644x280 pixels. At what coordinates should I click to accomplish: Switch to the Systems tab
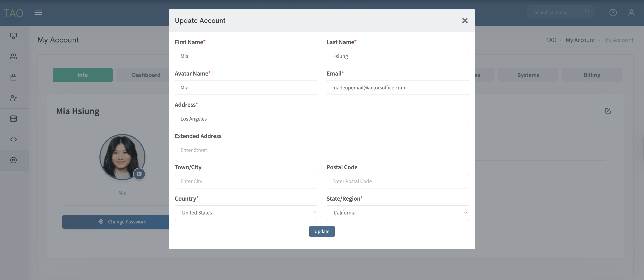click(528, 75)
